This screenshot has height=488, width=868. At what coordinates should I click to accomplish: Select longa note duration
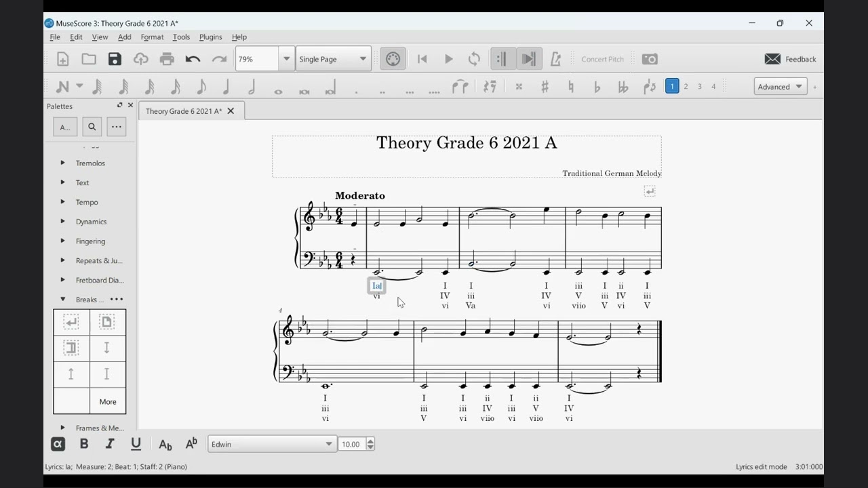[330, 87]
